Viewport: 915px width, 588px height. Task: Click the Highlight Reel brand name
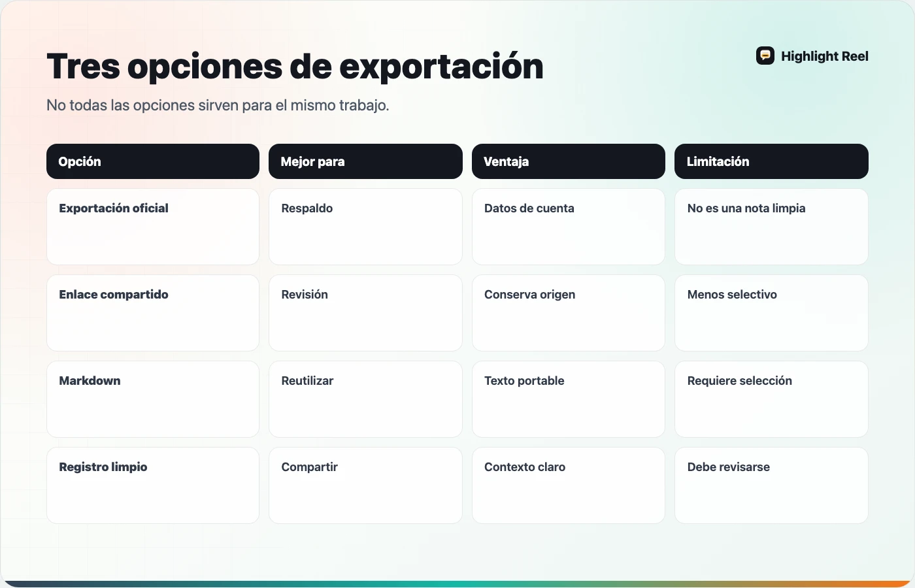(825, 56)
